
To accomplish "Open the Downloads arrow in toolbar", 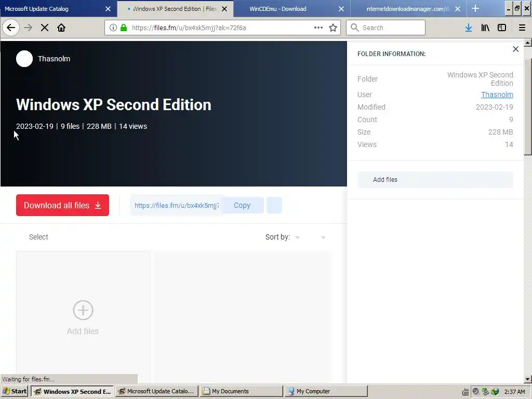I will coord(469,28).
